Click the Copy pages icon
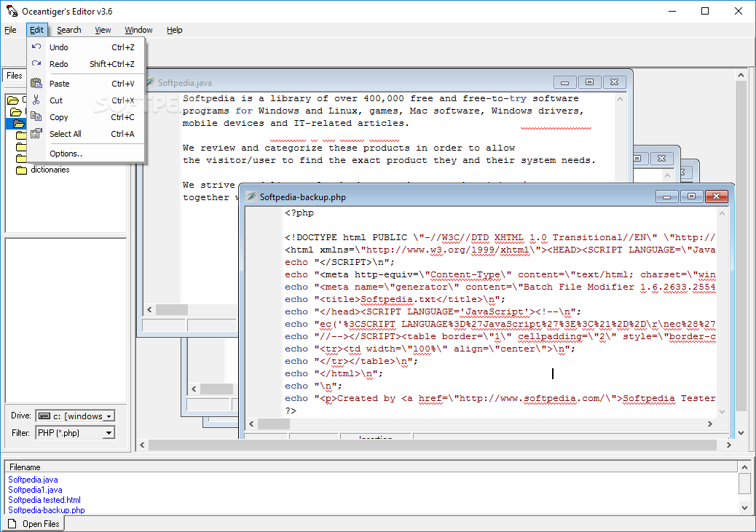The image size is (756, 532). click(36, 116)
